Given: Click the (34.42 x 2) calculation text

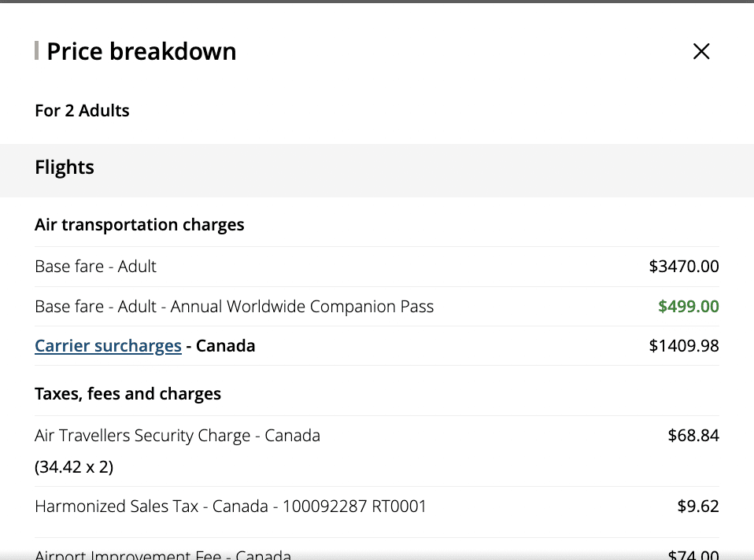Looking at the screenshot, I should pyautogui.click(x=74, y=467).
